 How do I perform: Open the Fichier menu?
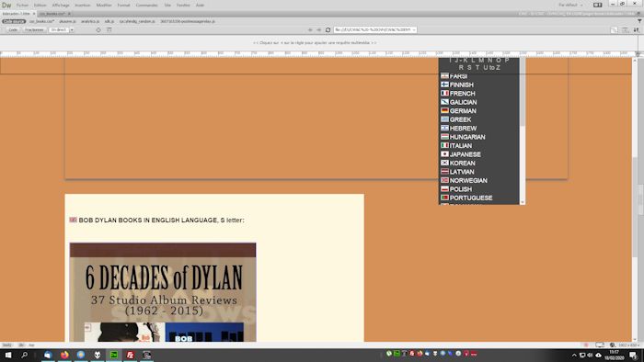22,5
